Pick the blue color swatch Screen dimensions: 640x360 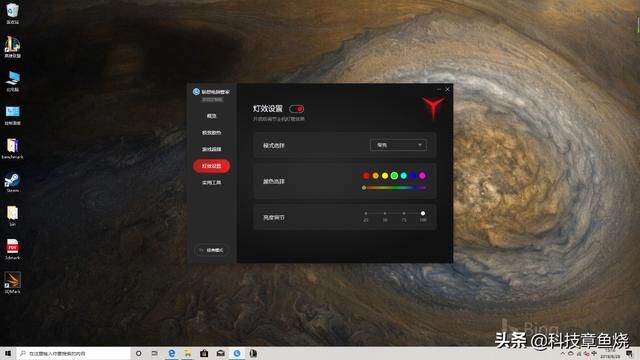click(413, 176)
